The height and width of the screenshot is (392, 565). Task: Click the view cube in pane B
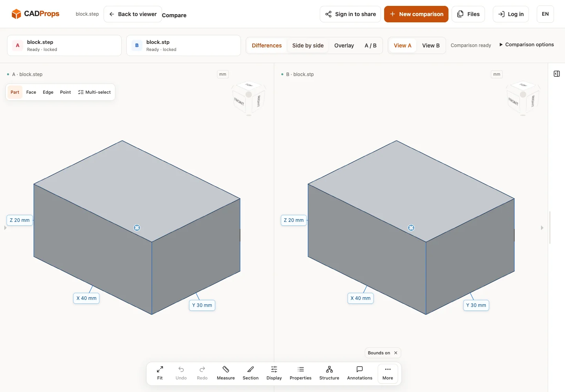click(x=523, y=98)
